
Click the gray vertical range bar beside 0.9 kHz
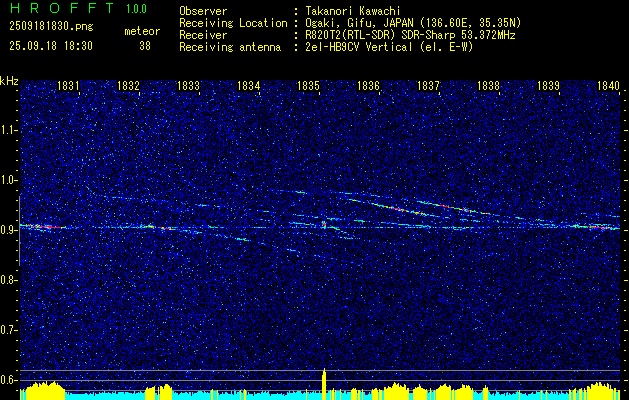[20, 230]
